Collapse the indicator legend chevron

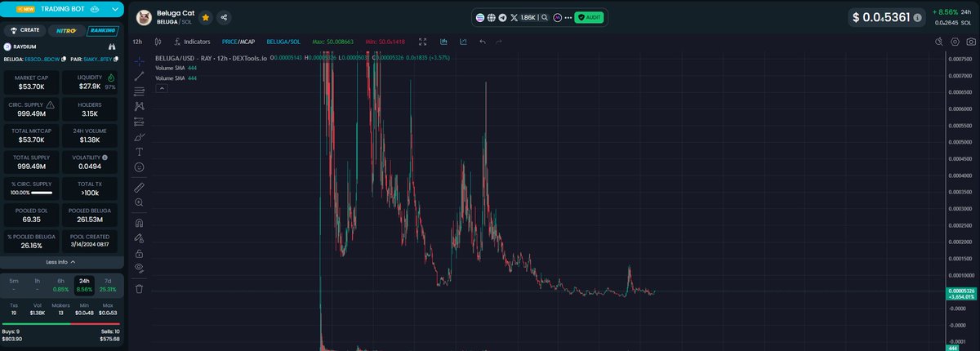(x=161, y=88)
